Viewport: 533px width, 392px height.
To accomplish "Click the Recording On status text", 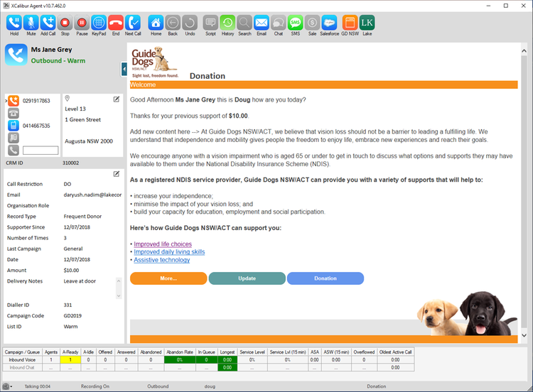I will (95, 386).
